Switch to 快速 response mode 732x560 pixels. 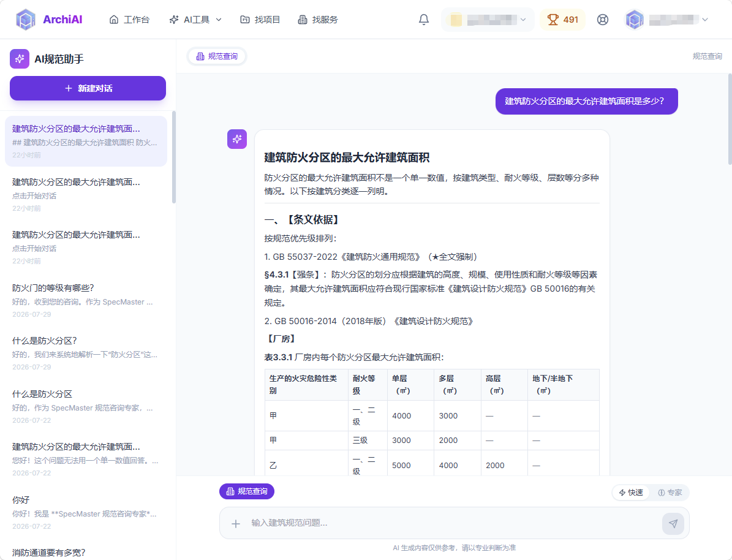click(631, 492)
